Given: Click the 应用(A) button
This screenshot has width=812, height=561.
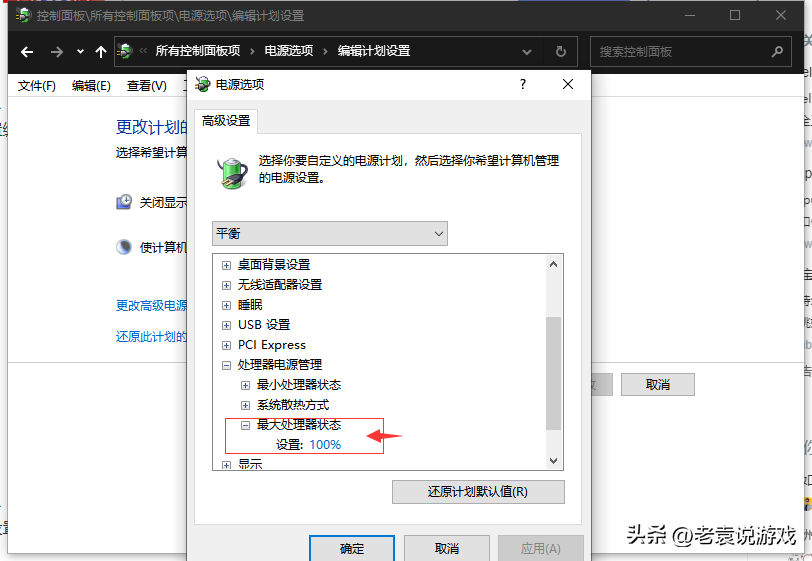Looking at the screenshot, I should [541, 548].
